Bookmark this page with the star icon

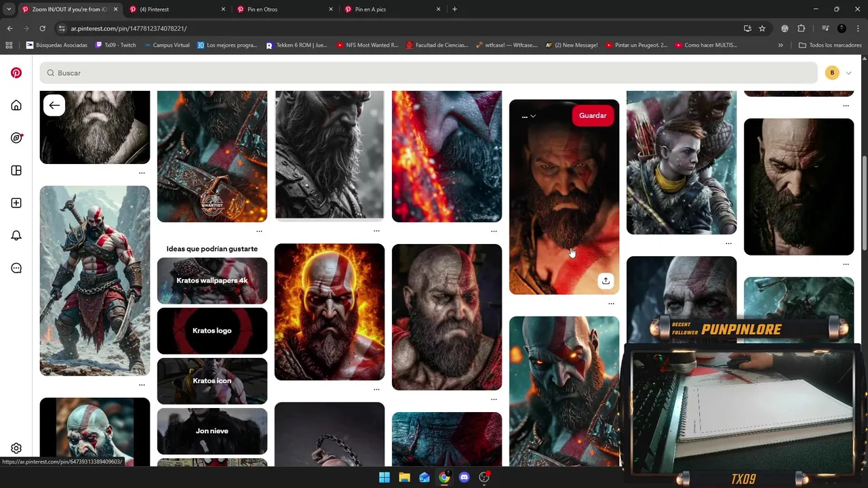click(762, 28)
